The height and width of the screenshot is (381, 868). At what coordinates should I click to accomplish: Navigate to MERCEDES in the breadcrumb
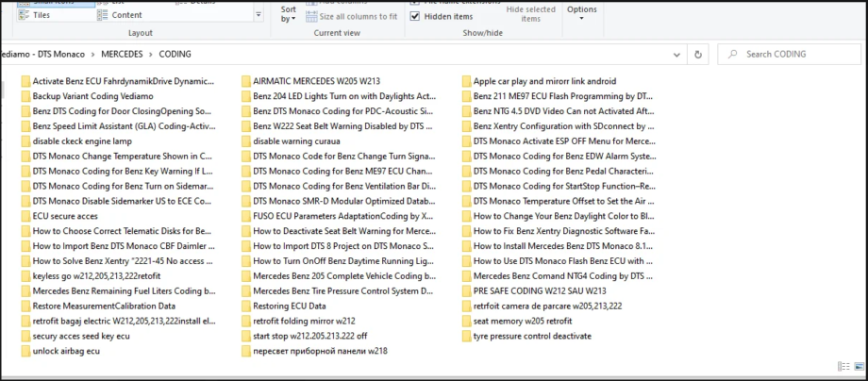click(x=122, y=54)
